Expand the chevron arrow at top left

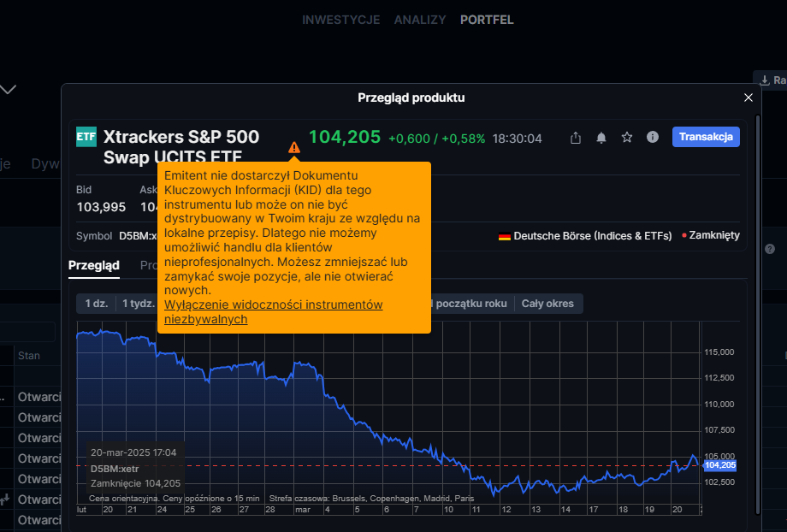(x=9, y=89)
